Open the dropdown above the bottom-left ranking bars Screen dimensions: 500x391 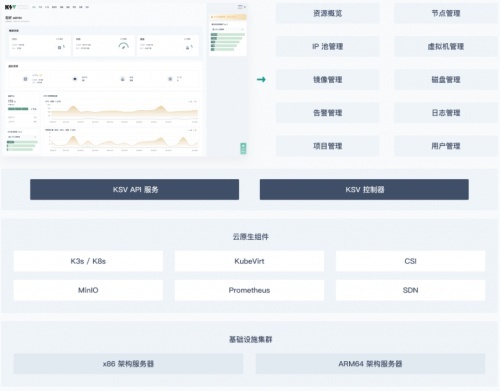coord(22,137)
